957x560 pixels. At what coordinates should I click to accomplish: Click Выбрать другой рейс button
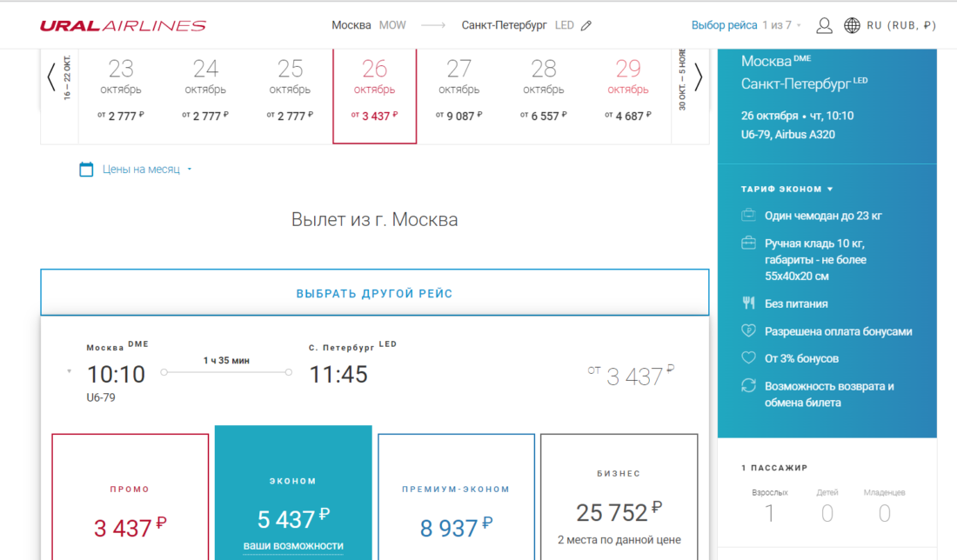pos(374,293)
